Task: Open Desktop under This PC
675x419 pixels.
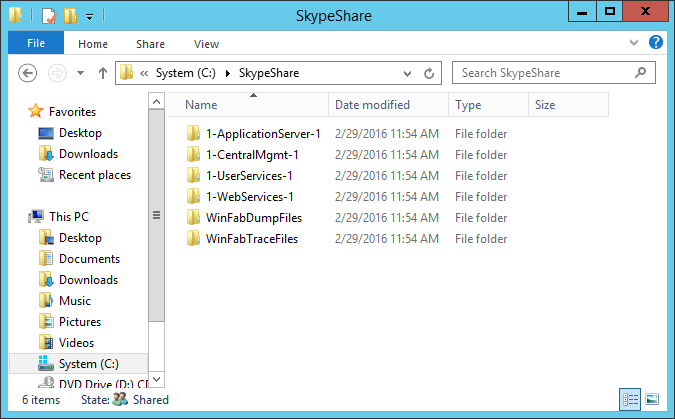Action: 80,238
